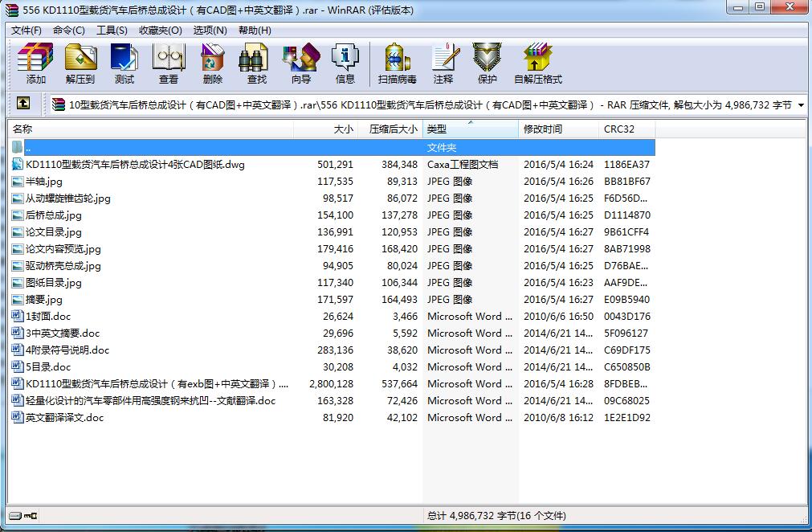Image resolution: width=812 pixels, height=532 pixels.
Task: Click the 自解压格式 (SFX) toolbar icon
Action: pyautogui.click(x=537, y=57)
